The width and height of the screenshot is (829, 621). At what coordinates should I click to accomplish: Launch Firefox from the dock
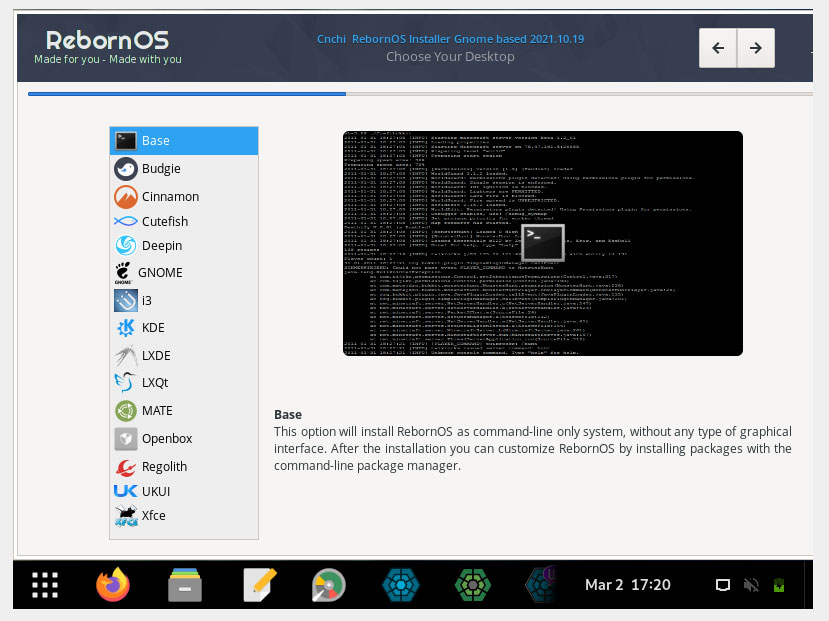(113, 585)
